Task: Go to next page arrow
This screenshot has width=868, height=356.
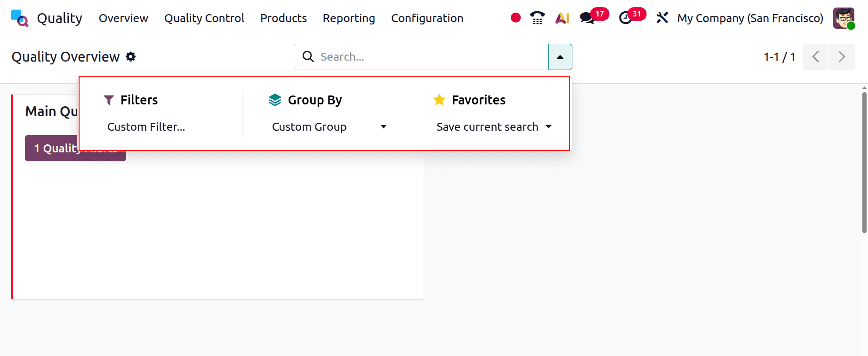Action: pos(842,57)
